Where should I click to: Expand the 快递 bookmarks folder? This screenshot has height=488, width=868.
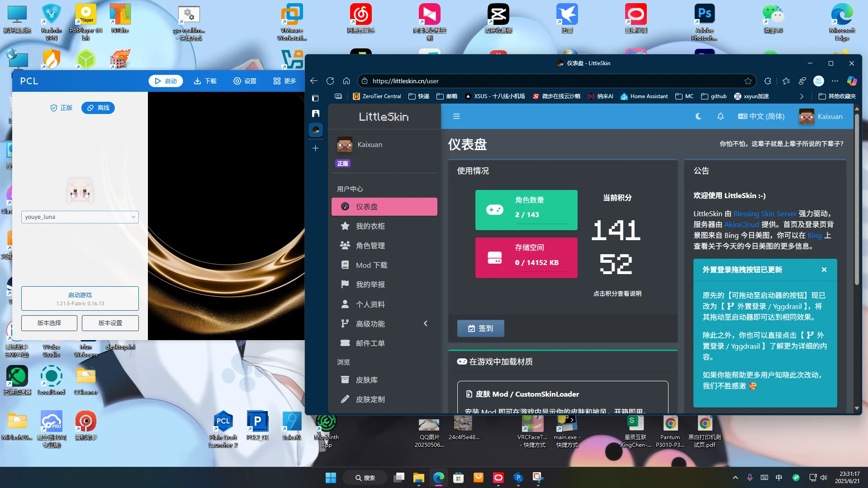coord(419,96)
